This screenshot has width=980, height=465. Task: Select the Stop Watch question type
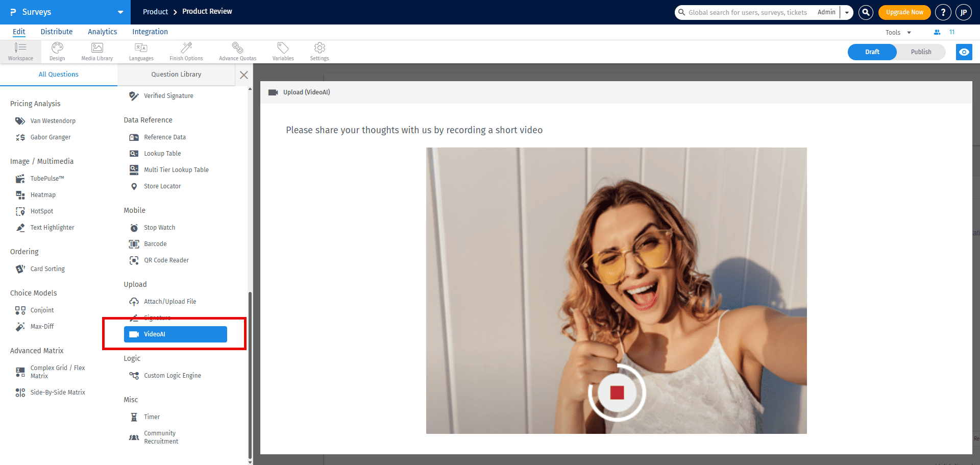point(159,227)
